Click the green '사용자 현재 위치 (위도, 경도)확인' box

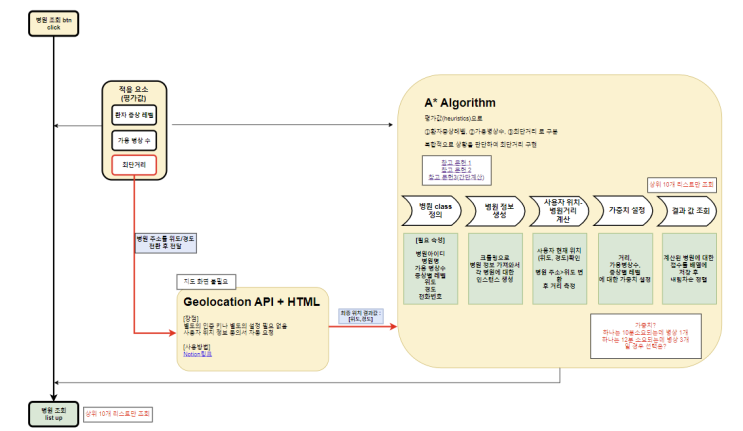point(560,269)
